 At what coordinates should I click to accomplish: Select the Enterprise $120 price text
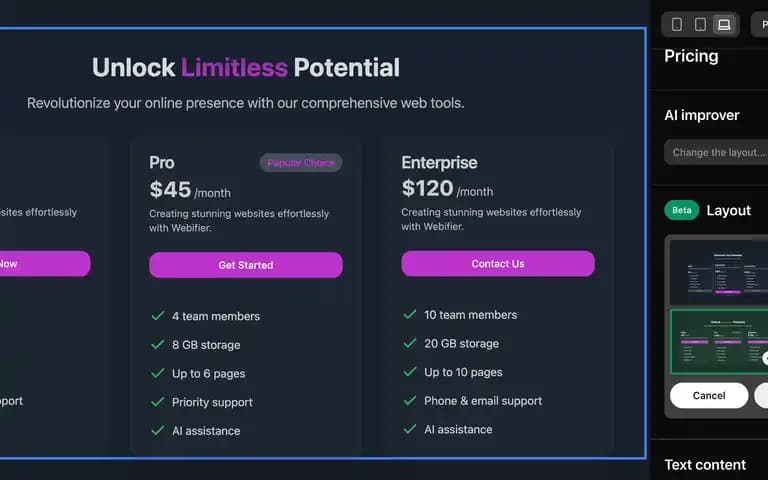pos(427,188)
